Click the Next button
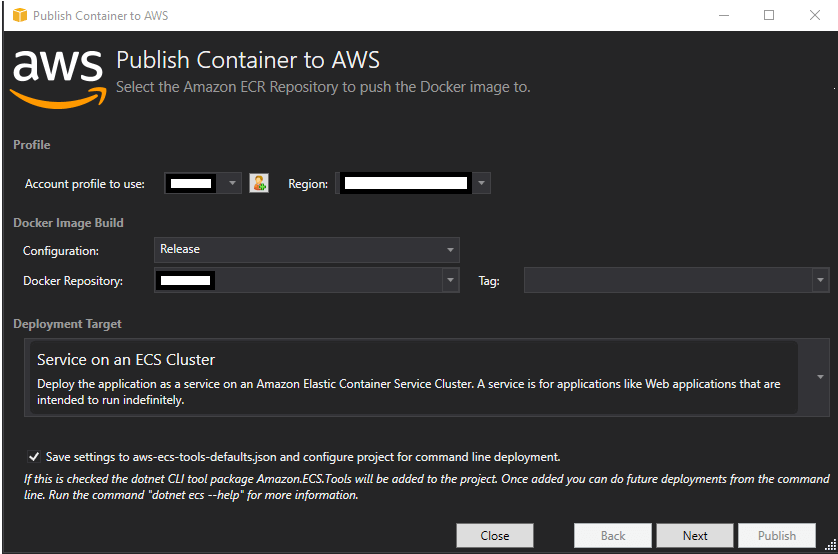 (x=695, y=535)
